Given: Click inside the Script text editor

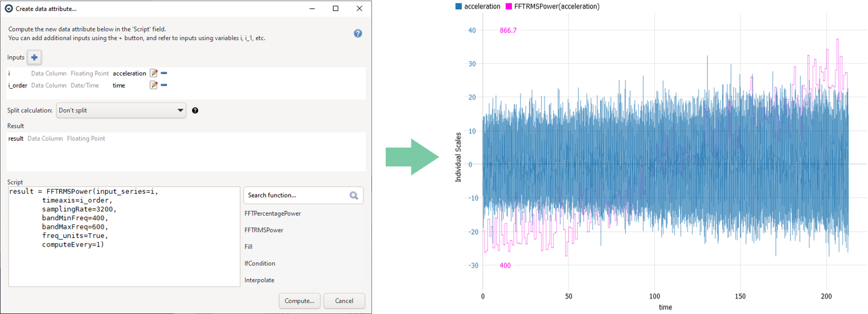Looking at the screenshot, I should click(x=123, y=263).
